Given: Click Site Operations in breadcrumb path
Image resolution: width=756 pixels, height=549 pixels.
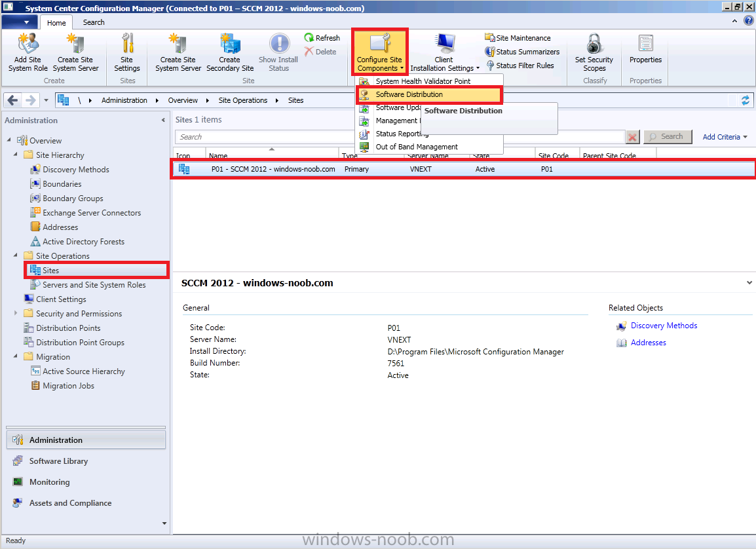Looking at the screenshot, I should click(243, 100).
